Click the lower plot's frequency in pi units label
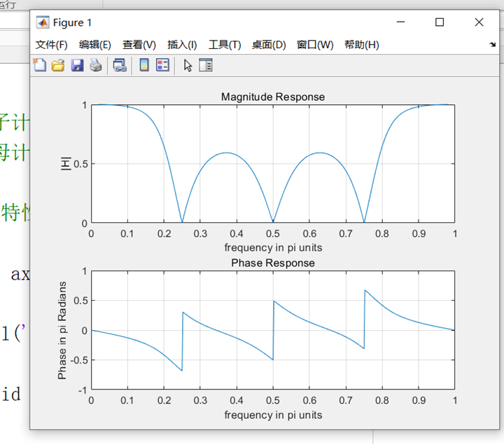 click(x=273, y=415)
